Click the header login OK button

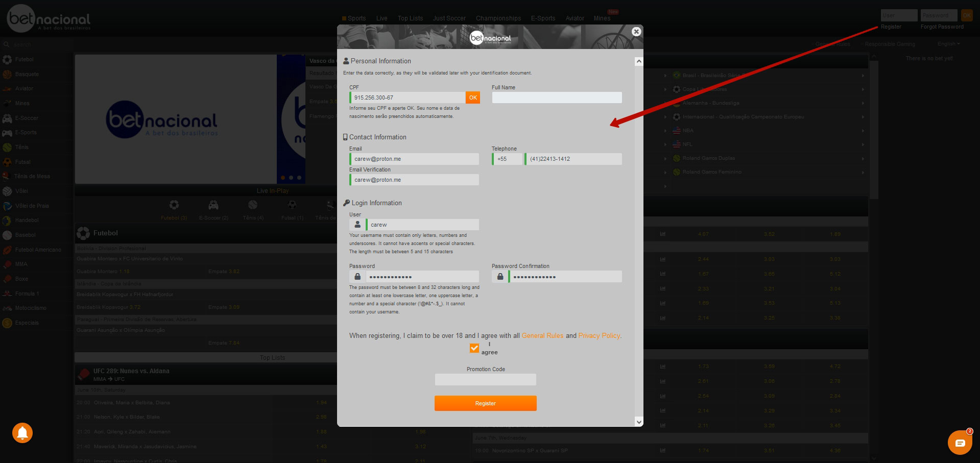coord(967,15)
